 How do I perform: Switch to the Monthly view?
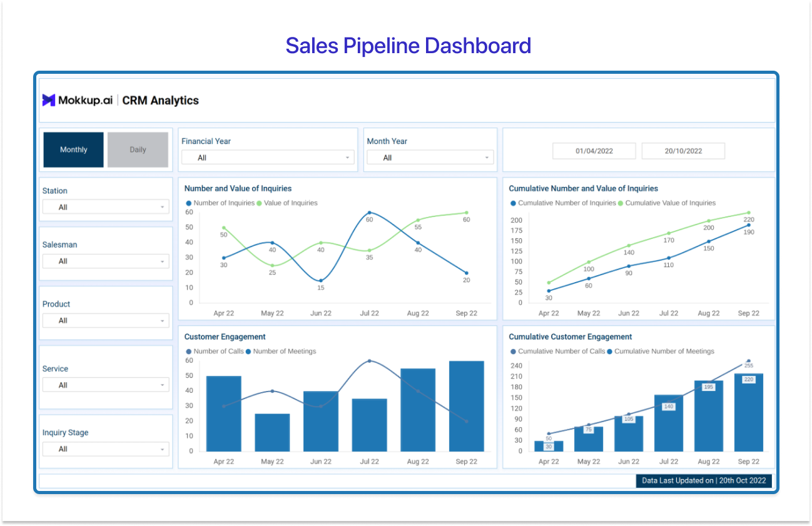tap(74, 149)
